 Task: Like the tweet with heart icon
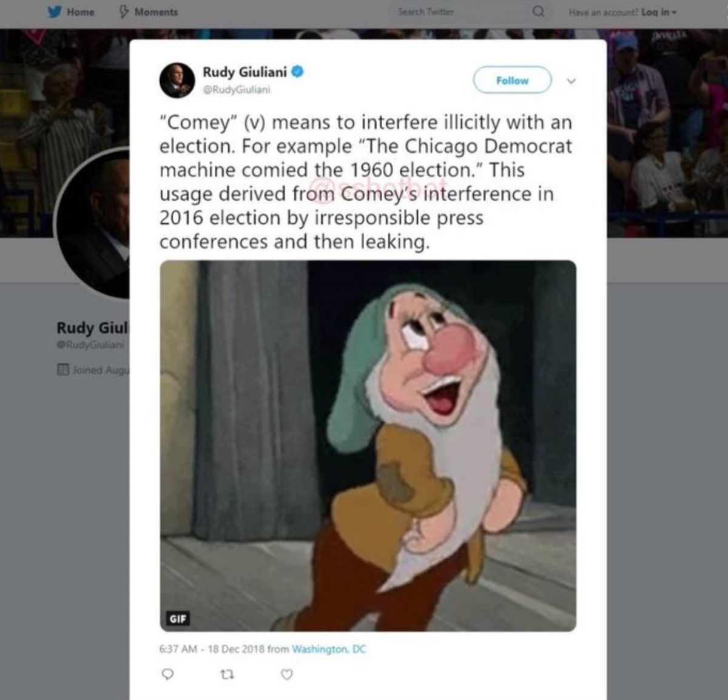pos(288,674)
